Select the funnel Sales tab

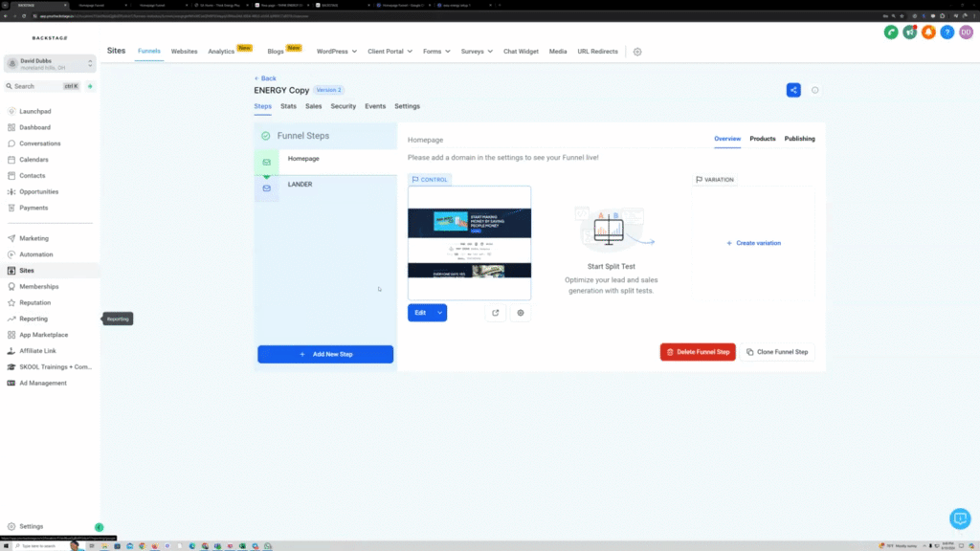point(313,106)
